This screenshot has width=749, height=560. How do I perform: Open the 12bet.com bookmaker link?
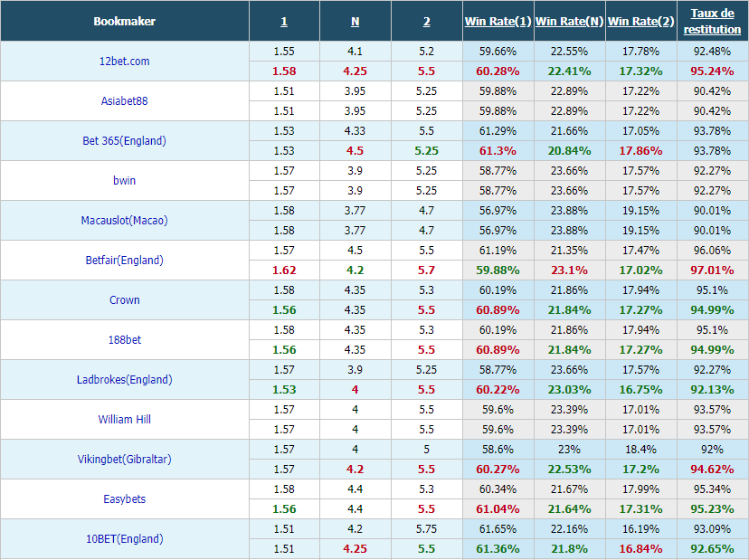coord(124,62)
